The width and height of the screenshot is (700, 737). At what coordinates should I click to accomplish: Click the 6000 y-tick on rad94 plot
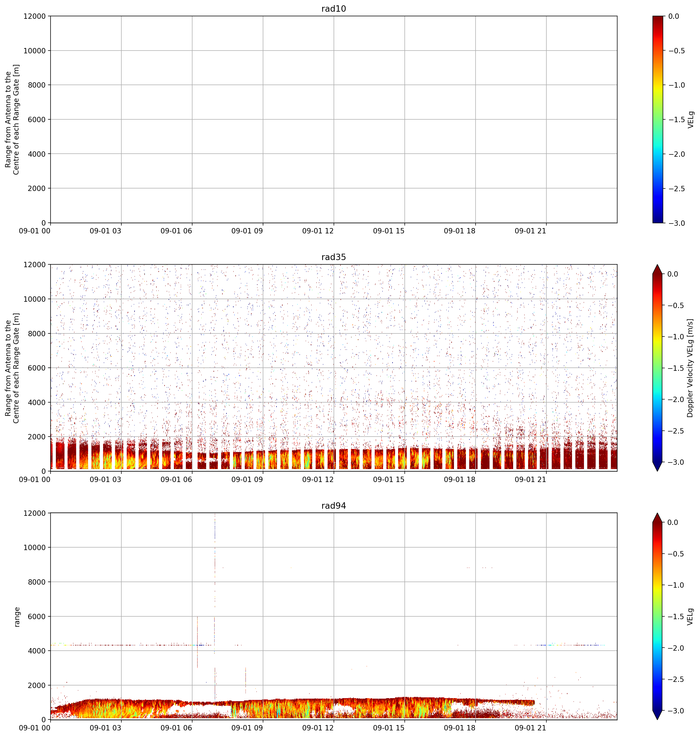(37, 616)
